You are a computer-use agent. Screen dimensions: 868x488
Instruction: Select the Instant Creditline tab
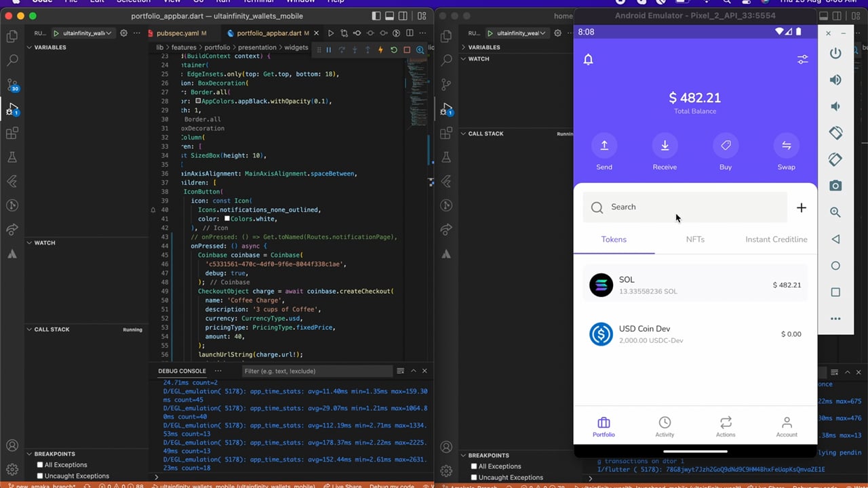click(x=776, y=239)
